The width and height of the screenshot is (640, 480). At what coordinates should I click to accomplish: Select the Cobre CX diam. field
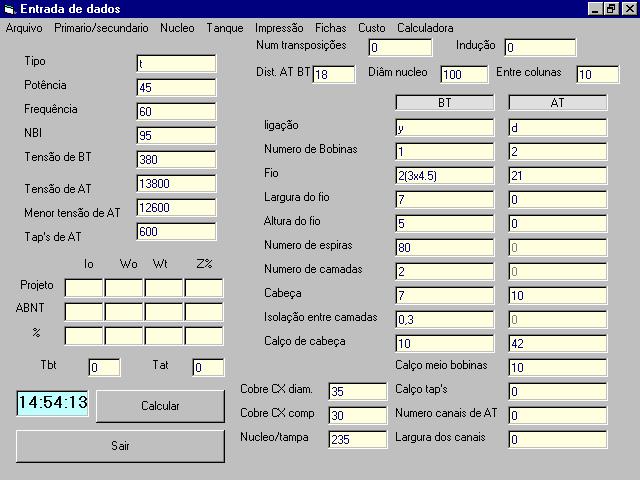point(358,392)
